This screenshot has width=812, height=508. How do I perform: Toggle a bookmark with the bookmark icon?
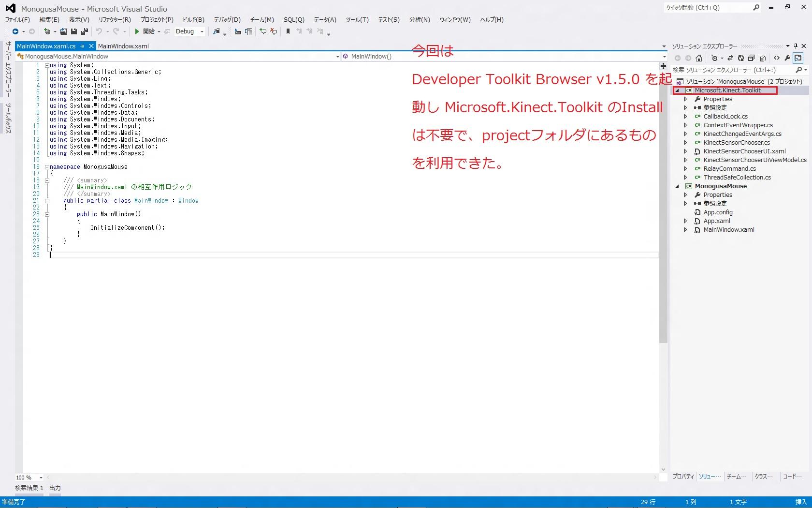(288, 31)
